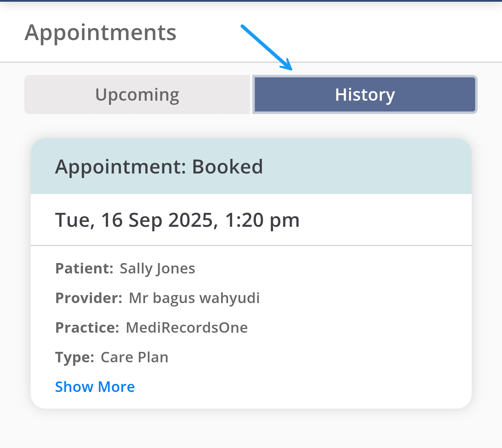The image size is (502, 448).
Task: Click the 1:20 pm appointment time
Action: point(262,220)
